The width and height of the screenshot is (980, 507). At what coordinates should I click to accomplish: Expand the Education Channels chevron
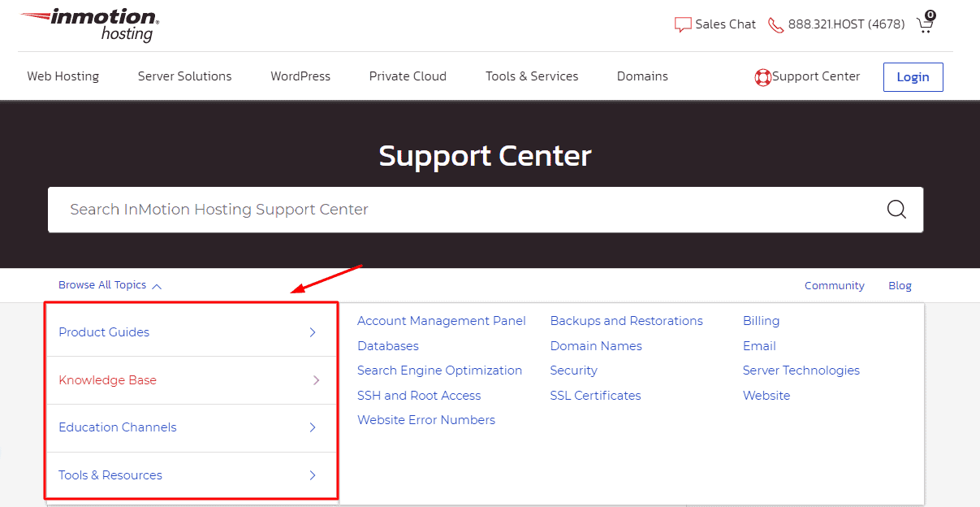click(313, 427)
